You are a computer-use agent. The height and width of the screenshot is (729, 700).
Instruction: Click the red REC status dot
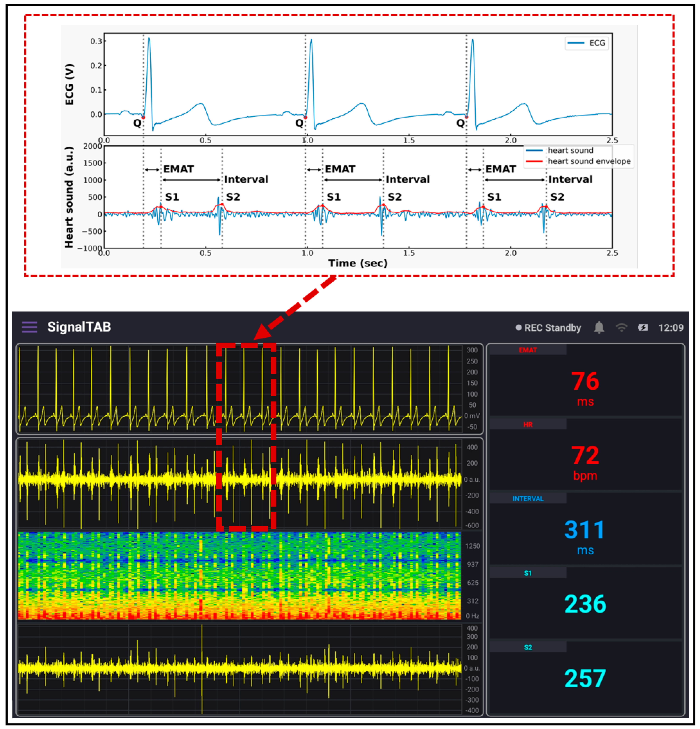(519, 327)
